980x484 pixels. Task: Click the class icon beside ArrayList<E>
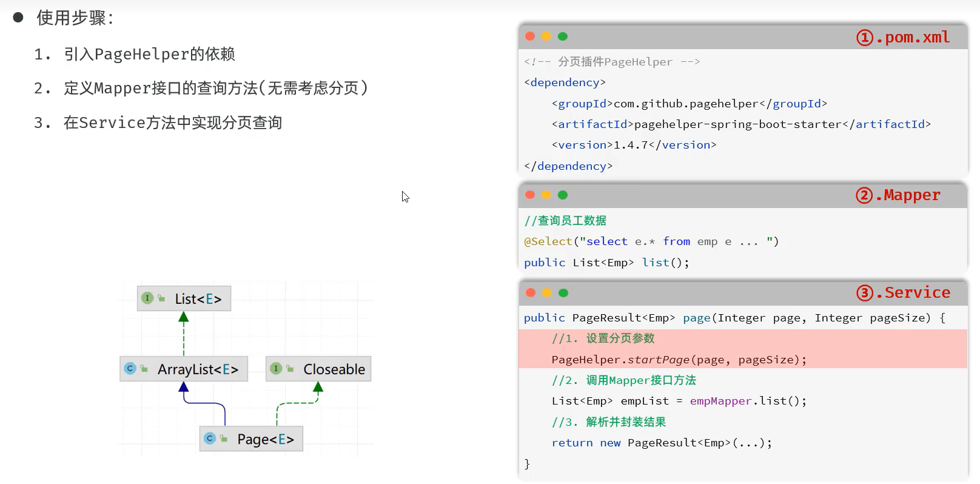130,369
